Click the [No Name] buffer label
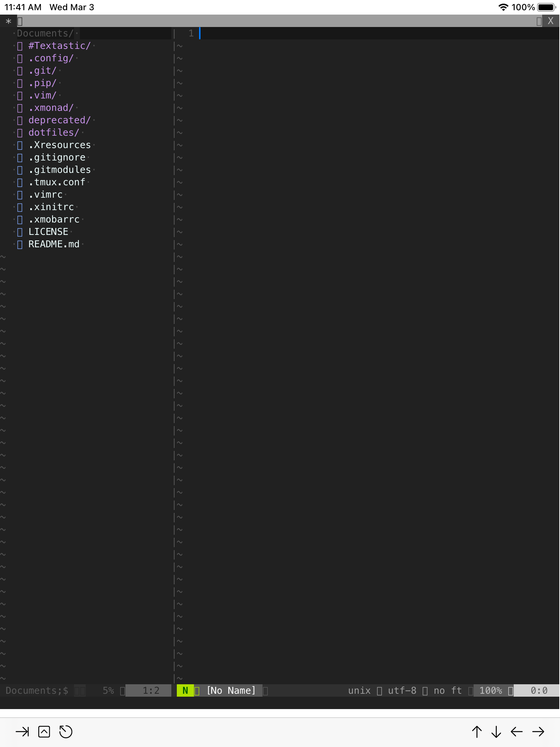This screenshot has height=747, width=560. (x=231, y=690)
